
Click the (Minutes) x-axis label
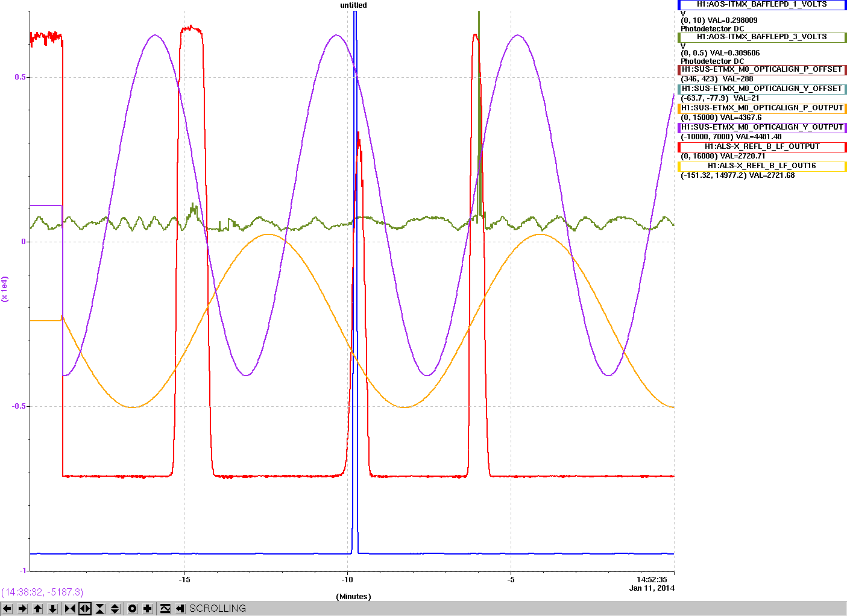point(353,597)
